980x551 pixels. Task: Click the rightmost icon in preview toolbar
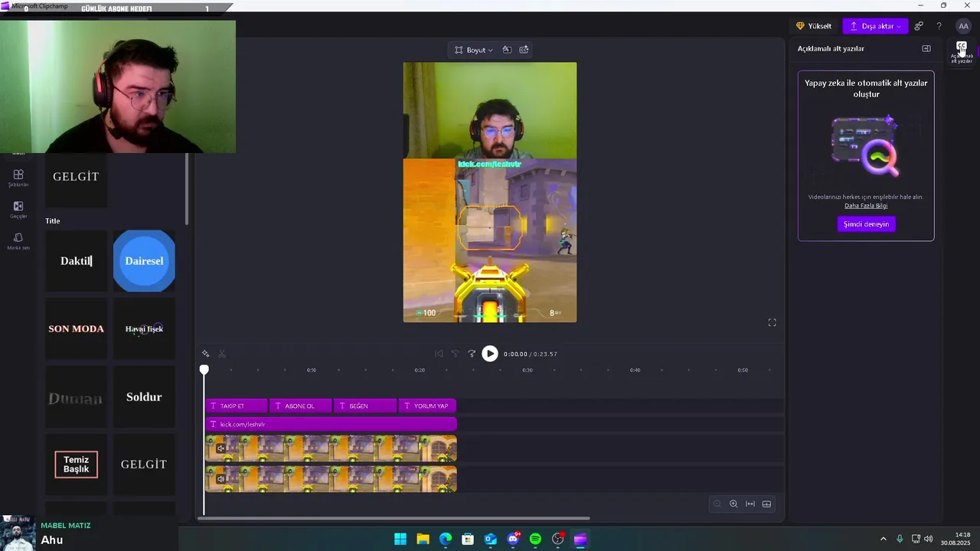pyautogui.click(x=524, y=50)
